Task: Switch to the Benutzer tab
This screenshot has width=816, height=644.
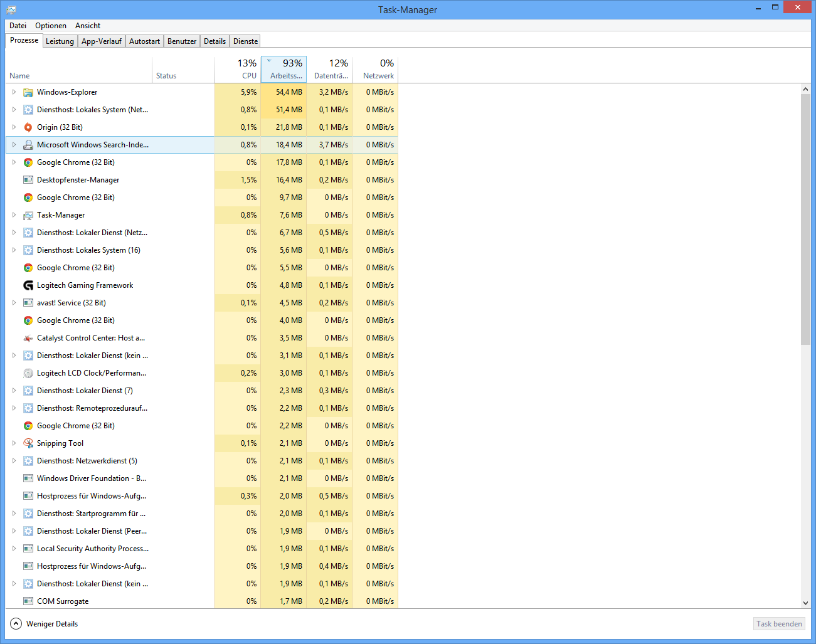Action: (x=182, y=41)
